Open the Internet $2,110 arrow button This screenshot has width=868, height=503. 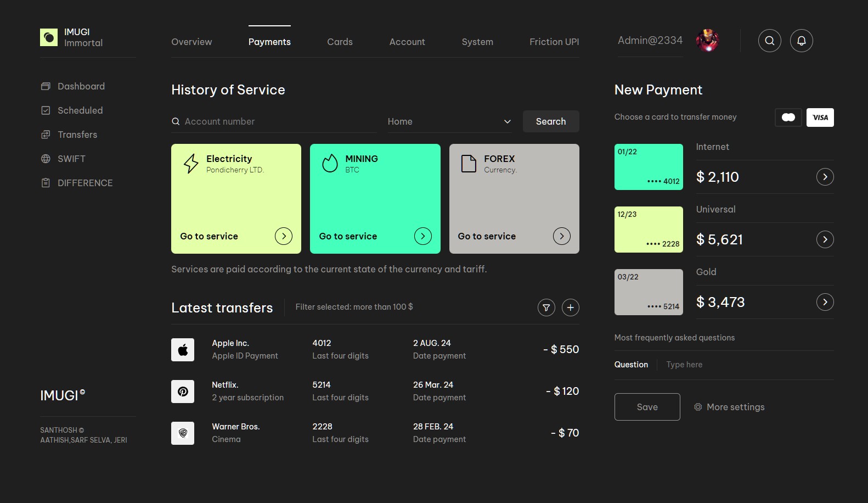tap(825, 177)
